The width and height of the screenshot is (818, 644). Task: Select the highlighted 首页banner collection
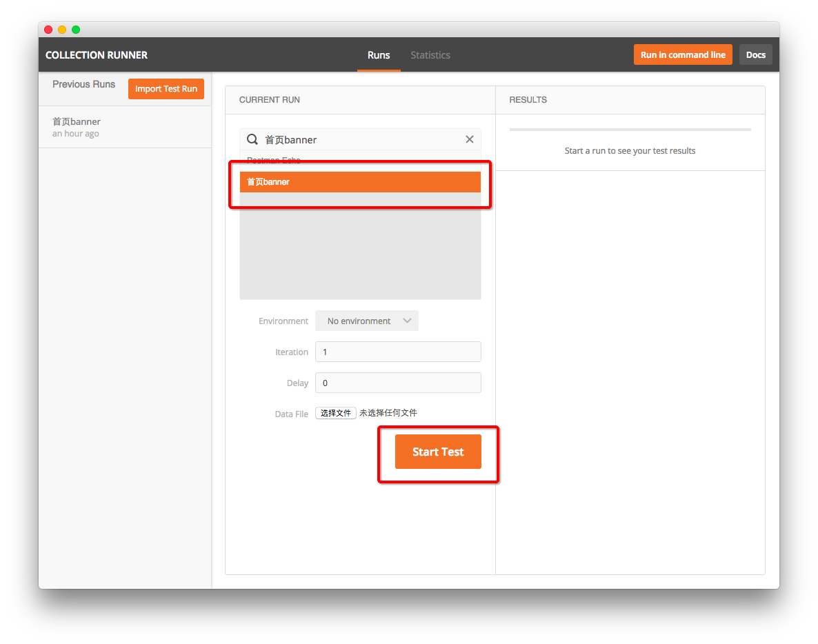point(360,182)
